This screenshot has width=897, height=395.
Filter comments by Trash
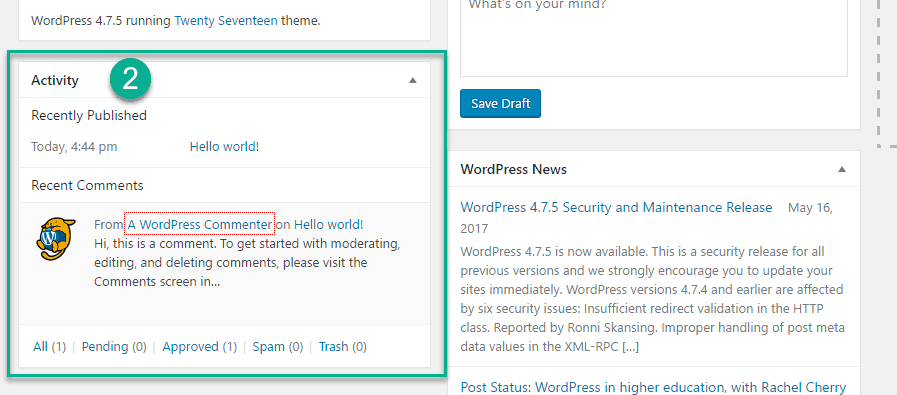(x=334, y=346)
